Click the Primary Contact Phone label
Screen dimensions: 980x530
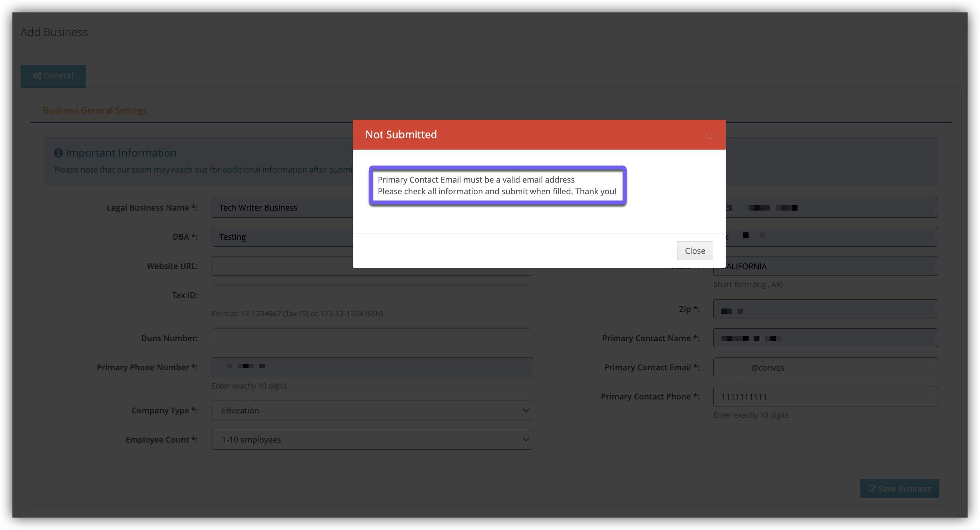click(650, 396)
